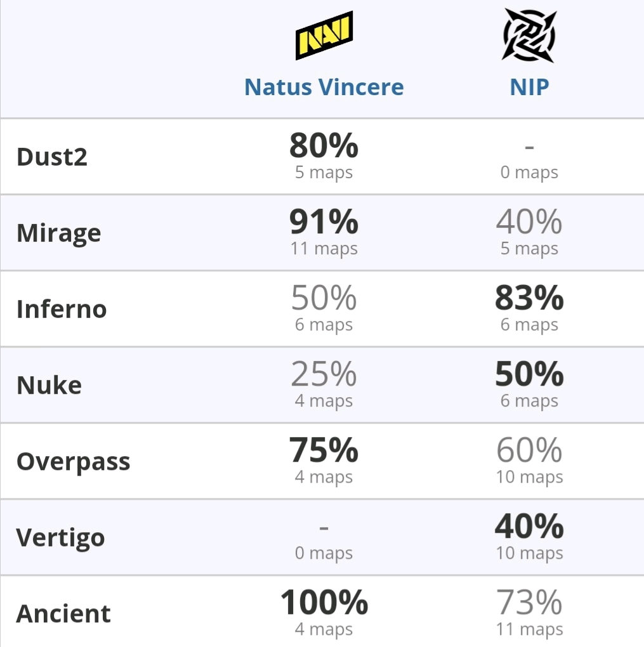This screenshot has height=647, width=644.
Task: Click the NIP shuriken logo icon
Action: coord(529,36)
